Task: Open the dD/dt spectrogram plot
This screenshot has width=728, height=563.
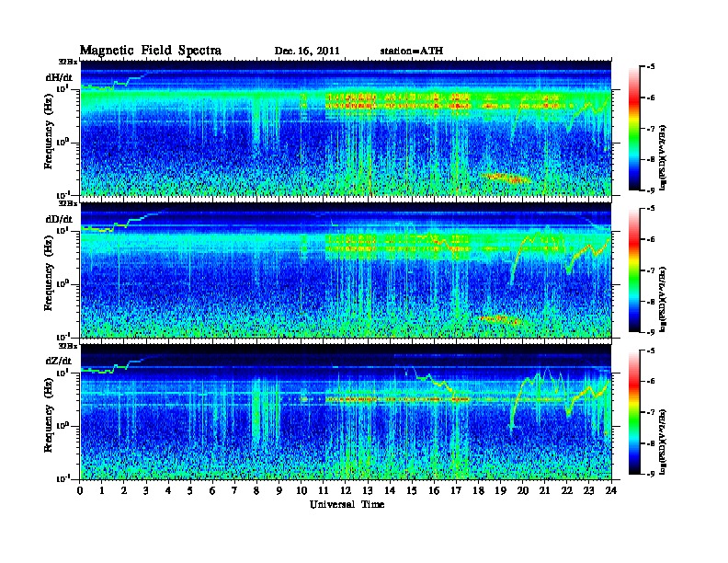Action: coord(346,270)
